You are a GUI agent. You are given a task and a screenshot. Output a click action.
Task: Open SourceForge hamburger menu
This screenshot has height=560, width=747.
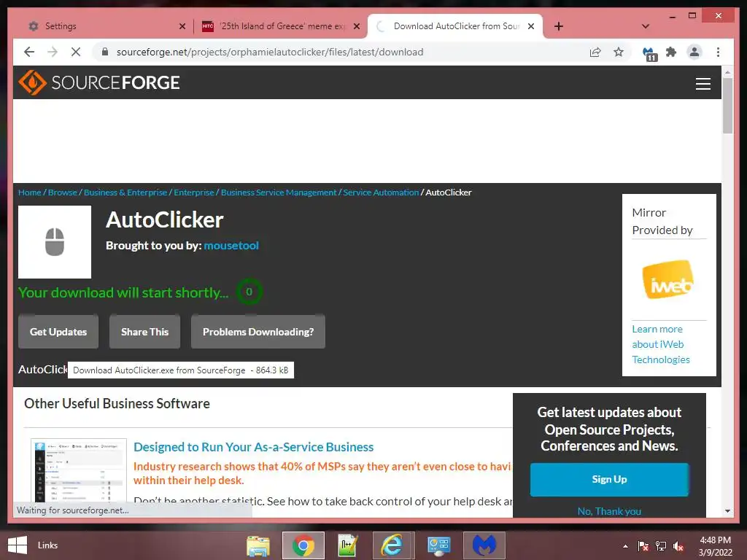coord(703,84)
